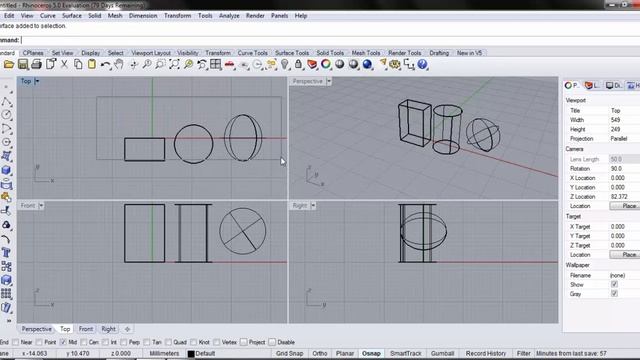Click the Cut scissors icon
Image resolution: width=640 pixels, height=360 pixels.
(64, 64)
